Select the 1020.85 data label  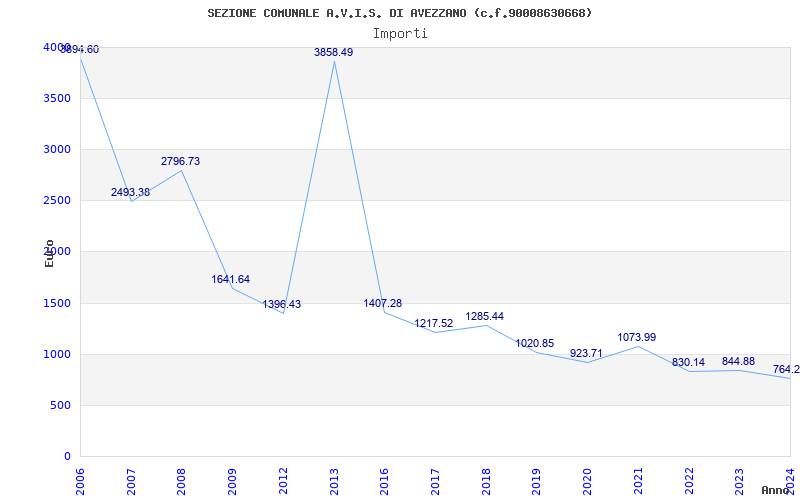point(535,343)
